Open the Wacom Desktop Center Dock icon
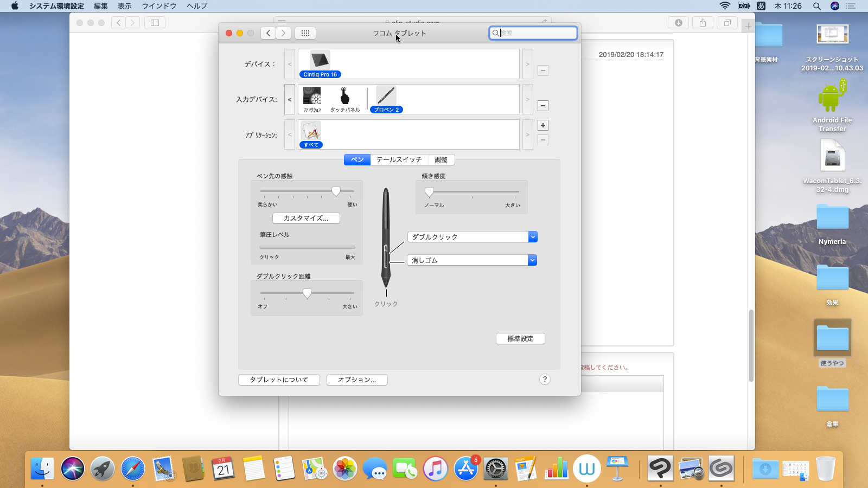The image size is (868, 488). click(586, 468)
